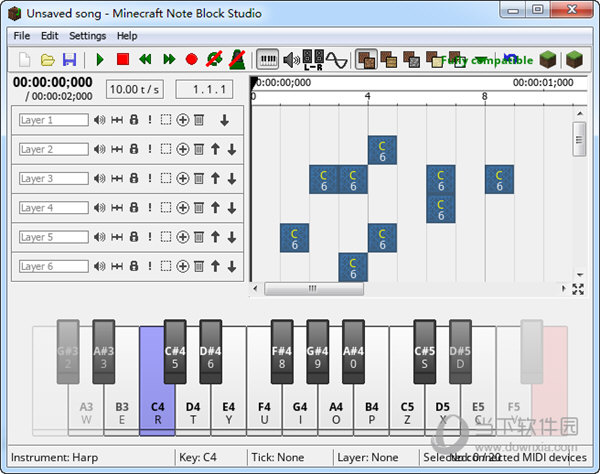
Task: Adjust Layer 2 stereo with its pan icon
Action: tap(117, 149)
